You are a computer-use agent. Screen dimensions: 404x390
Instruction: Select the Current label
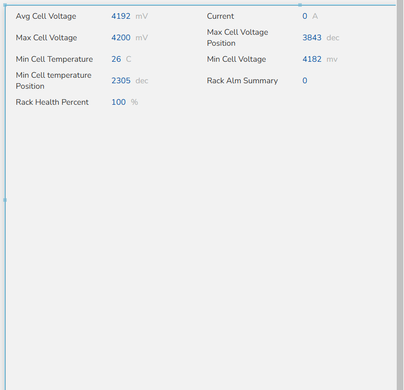coord(220,16)
